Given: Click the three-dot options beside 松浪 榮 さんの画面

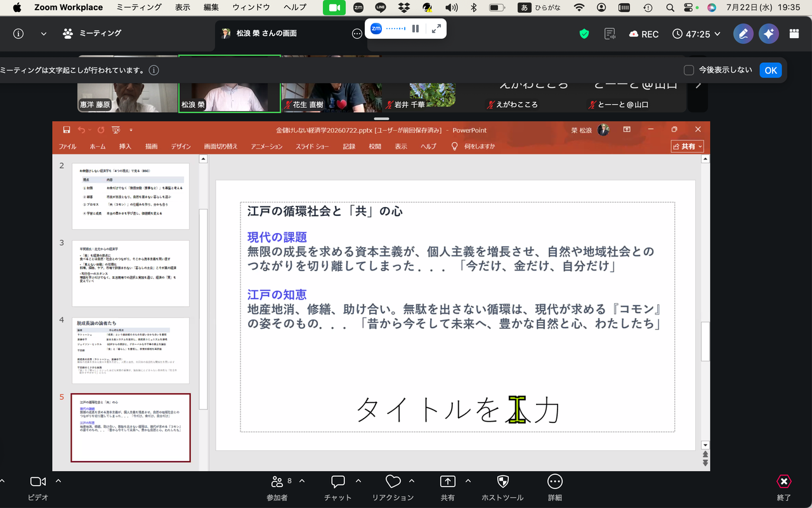Looking at the screenshot, I should click(357, 34).
